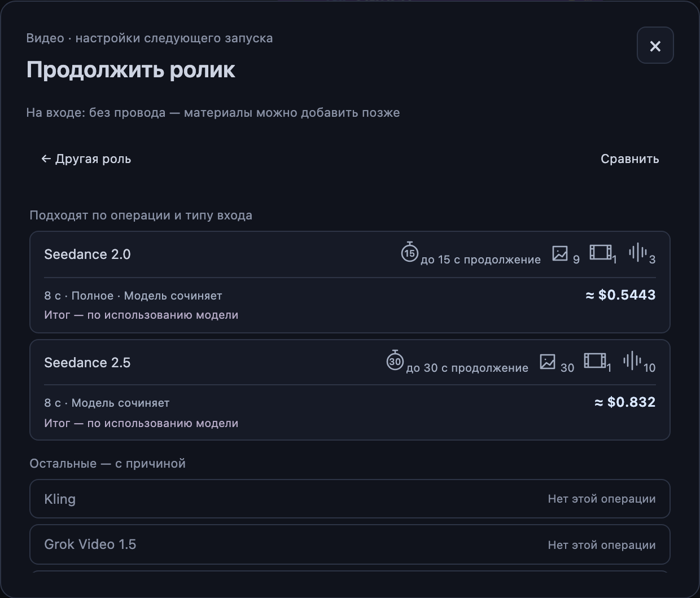Viewport: 700px width, 598px height.
Task: Click "8 с · Полное · Модель сочиняет" text
Action: [x=133, y=296]
